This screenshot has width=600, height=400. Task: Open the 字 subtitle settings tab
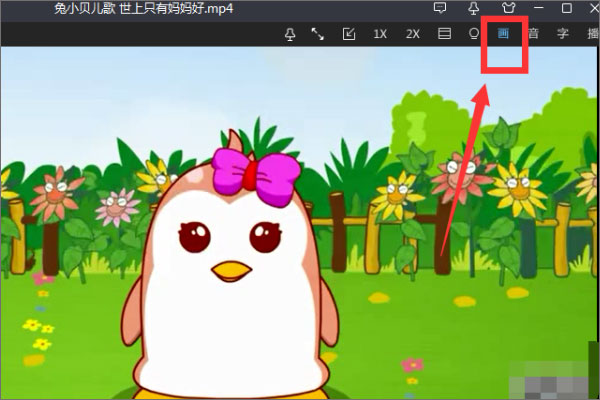[x=562, y=34]
